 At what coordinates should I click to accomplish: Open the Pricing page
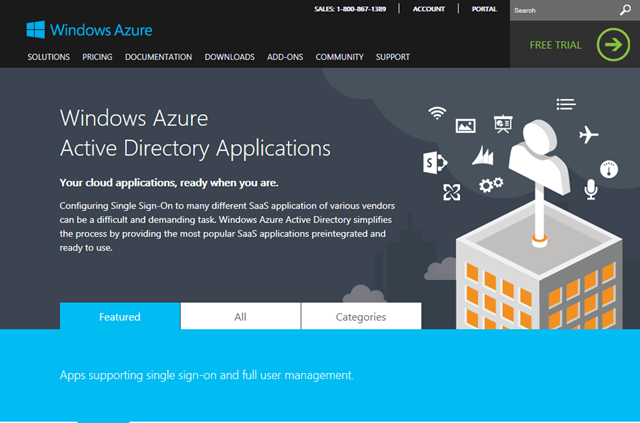point(97,57)
